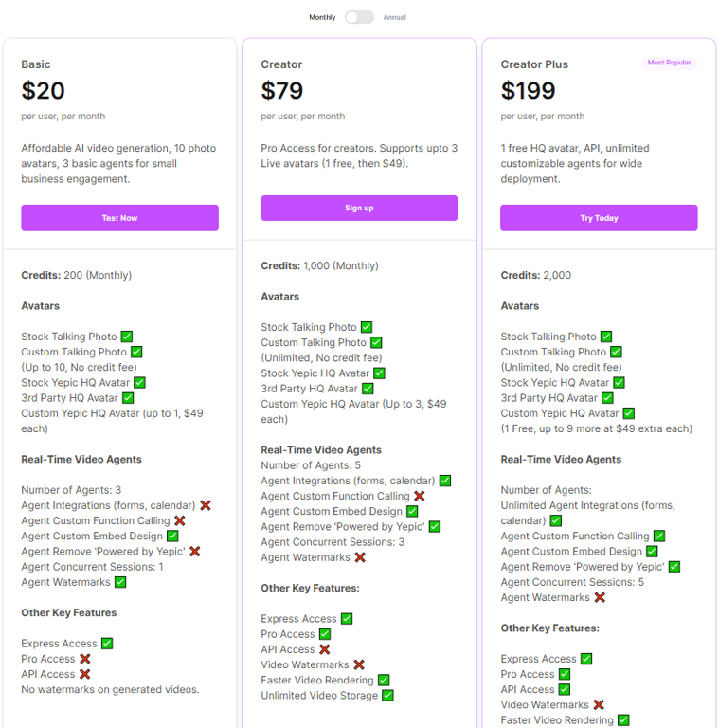Click Creator Agent Custom Embed Design checkmark
719x728 pixels.
coord(412,511)
